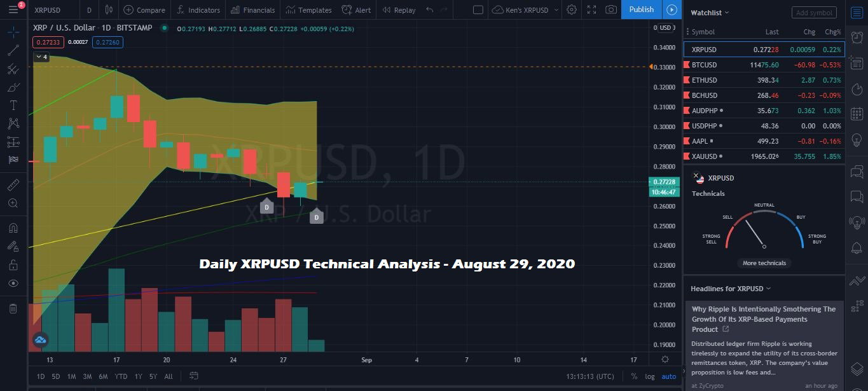
Task: Select the 1D time range
Action: pos(41,376)
